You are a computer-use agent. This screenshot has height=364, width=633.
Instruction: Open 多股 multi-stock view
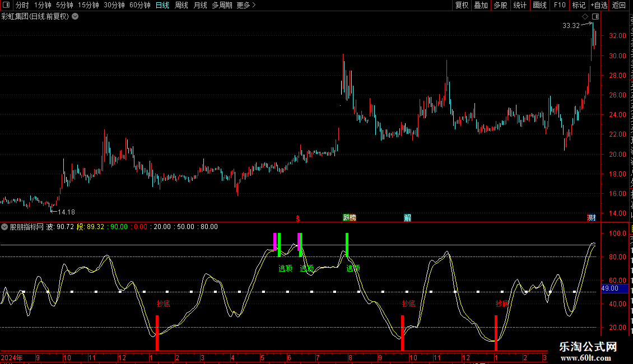[x=500, y=5]
